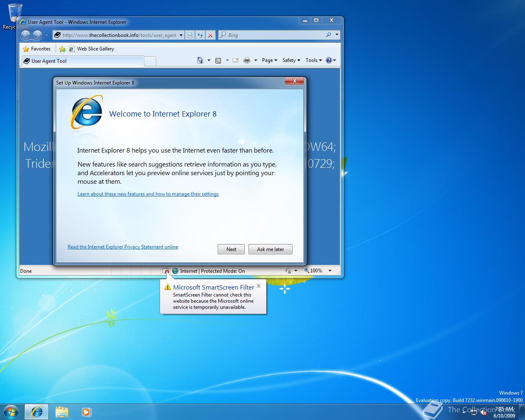Image resolution: width=525 pixels, height=420 pixels.
Task: Open the Safety menu
Action: pyautogui.click(x=291, y=60)
